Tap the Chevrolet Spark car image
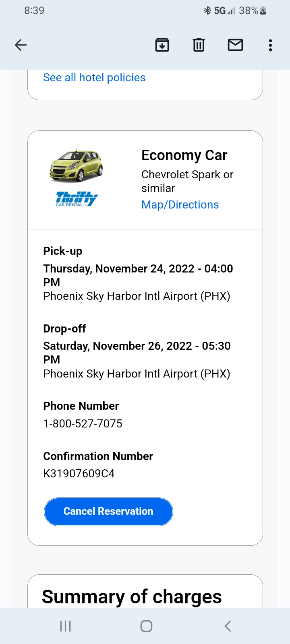Image resolution: width=290 pixels, height=644 pixels. point(77,165)
